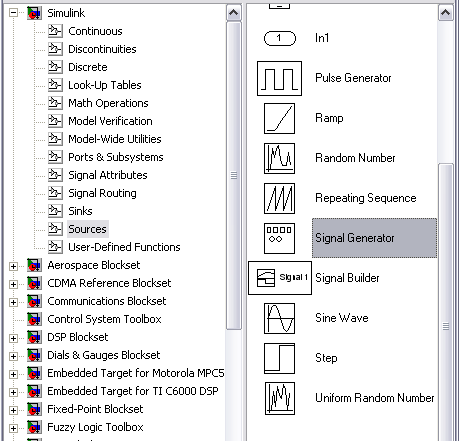Select the Signal Builder block icon
Image resolution: width=459 pixels, height=441 pixels.
(x=280, y=278)
